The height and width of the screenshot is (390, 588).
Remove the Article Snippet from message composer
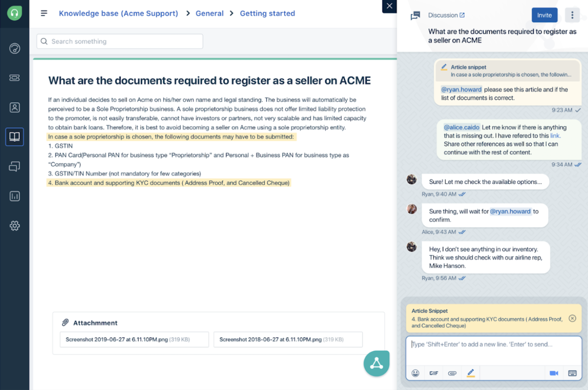(572, 318)
